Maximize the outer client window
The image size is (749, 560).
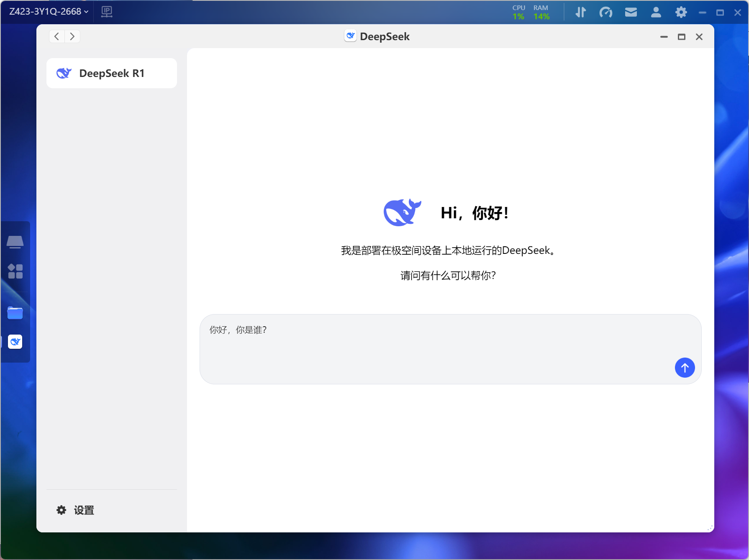point(720,13)
